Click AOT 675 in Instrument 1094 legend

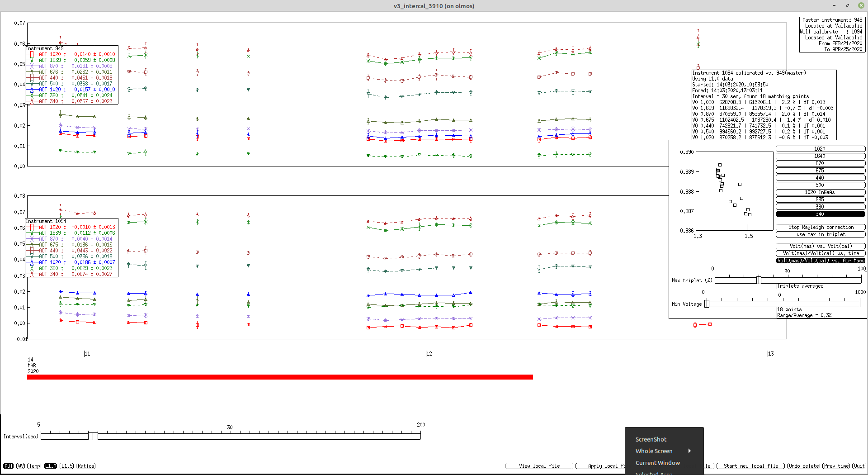click(71, 245)
